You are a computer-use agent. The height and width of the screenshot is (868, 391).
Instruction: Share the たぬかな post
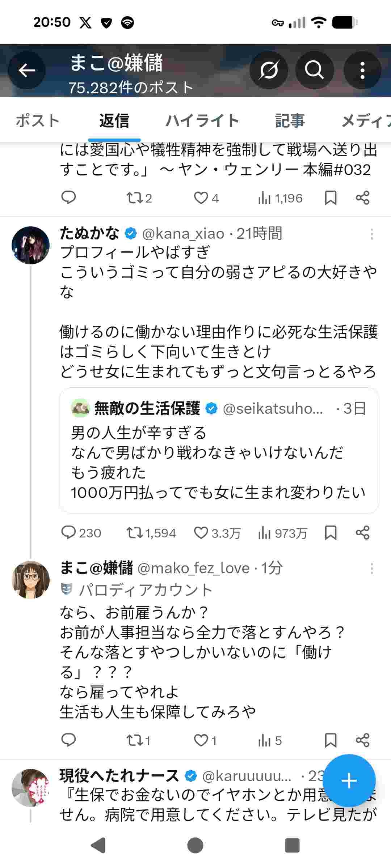point(362,533)
